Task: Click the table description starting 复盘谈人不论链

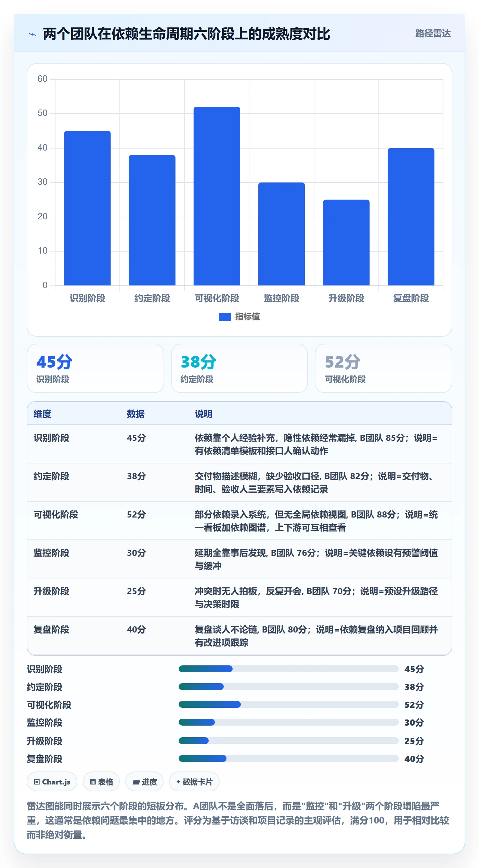Action: [316, 636]
